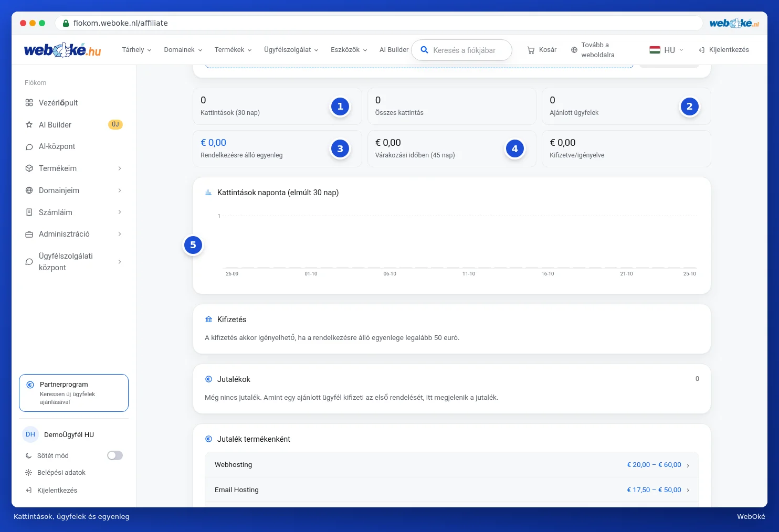The image size is (779, 532).
Task: Click the shopping cart Kosár icon
Action: (x=531, y=50)
